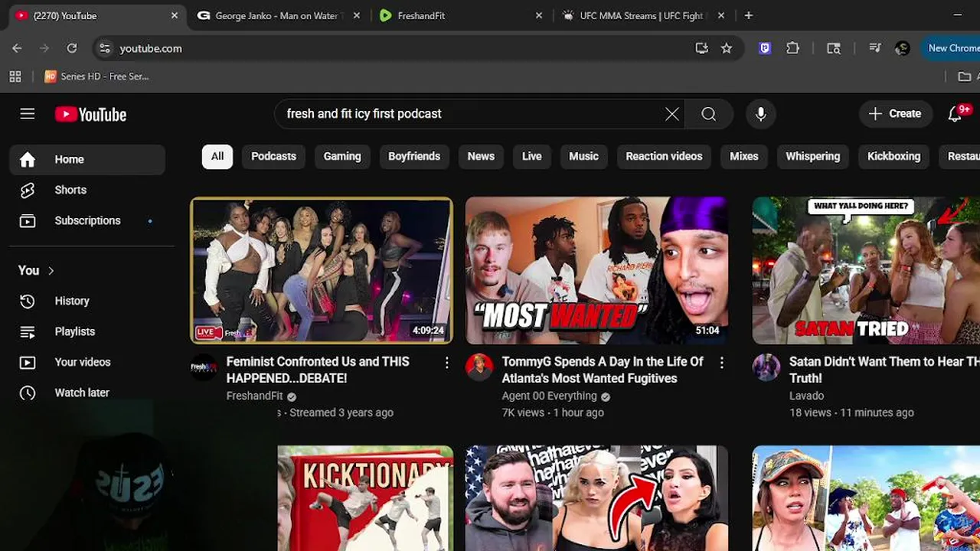Open the SATAN TRIED video thumbnail
This screenshot has height=551, width=980.
click(x=866, y=270)
